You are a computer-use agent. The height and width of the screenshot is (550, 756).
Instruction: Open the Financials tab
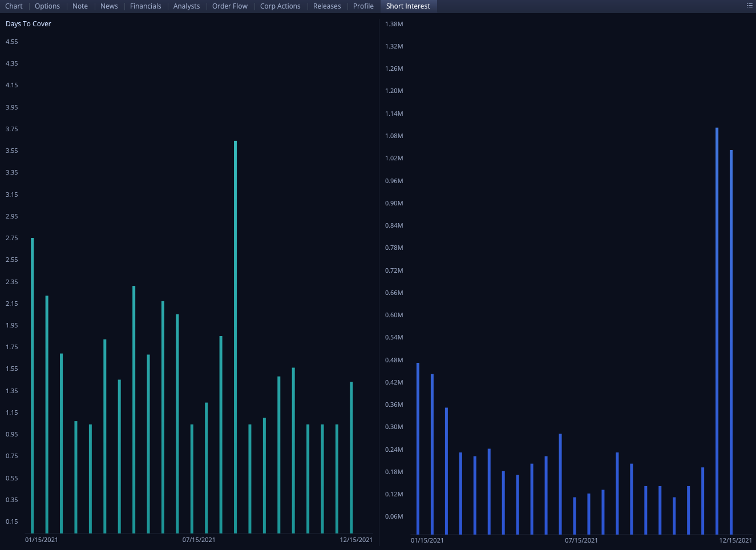point(145,6)
